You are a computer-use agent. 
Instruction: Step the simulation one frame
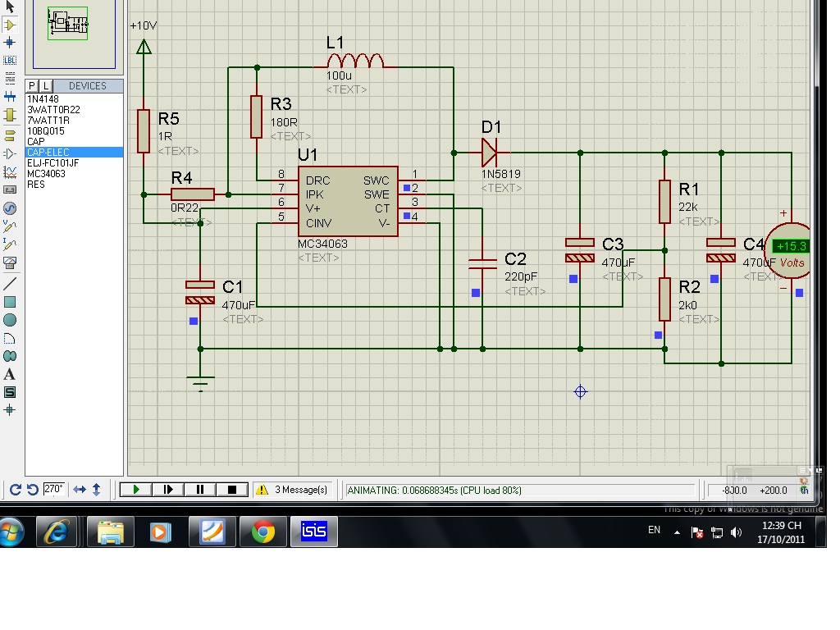coord(168,490)
